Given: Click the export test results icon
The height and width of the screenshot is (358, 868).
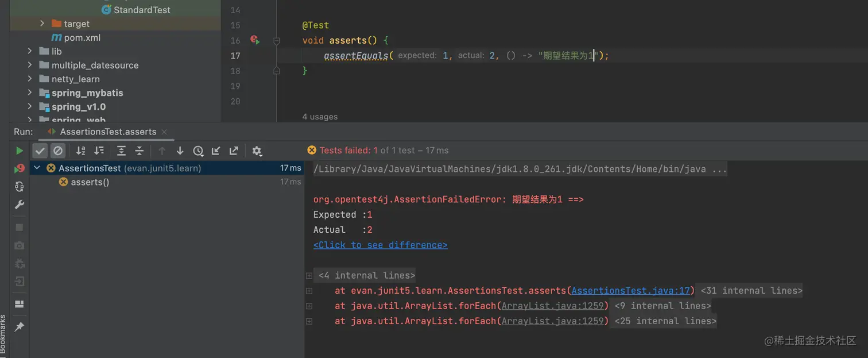Looking at the screenshot, I should [x=234, y=151].
